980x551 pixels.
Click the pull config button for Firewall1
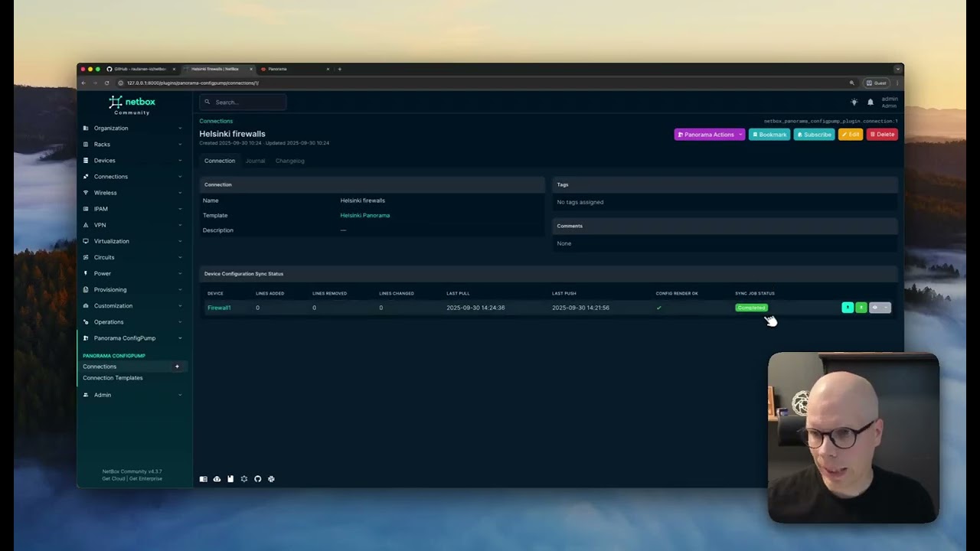coord(848,308)
